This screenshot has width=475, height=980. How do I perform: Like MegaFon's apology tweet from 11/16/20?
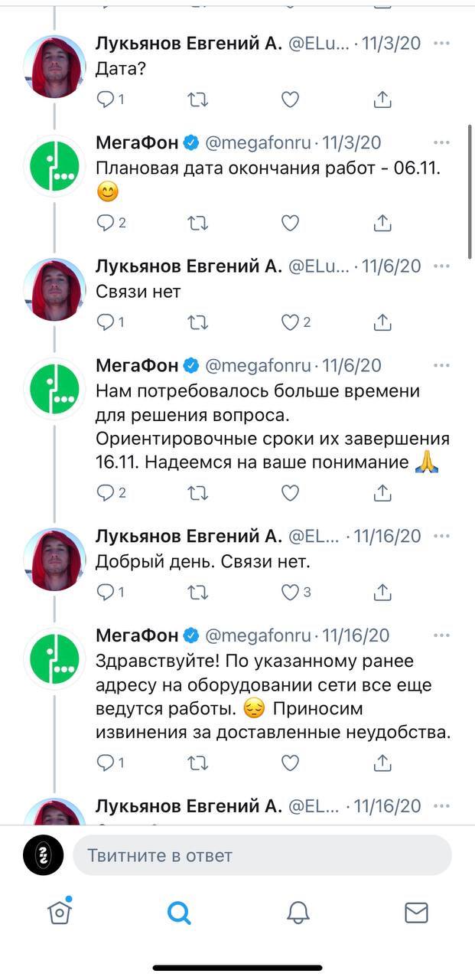290,763
